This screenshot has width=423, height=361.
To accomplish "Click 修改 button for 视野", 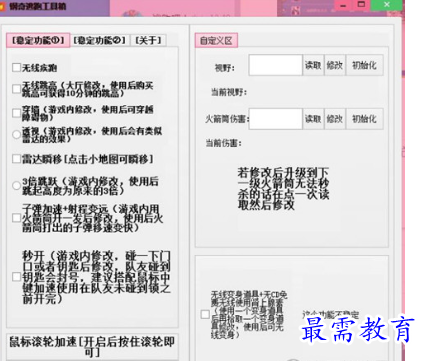I will (335, 65).
